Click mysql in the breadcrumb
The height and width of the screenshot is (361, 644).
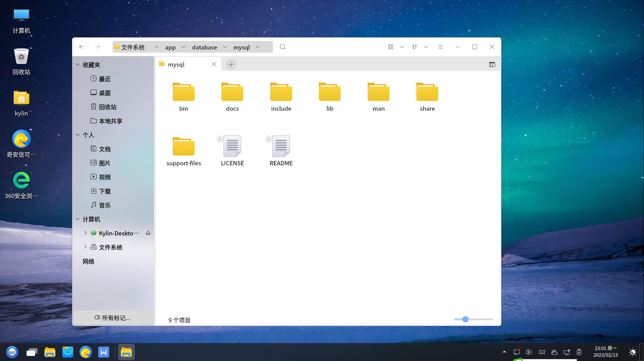241,47
